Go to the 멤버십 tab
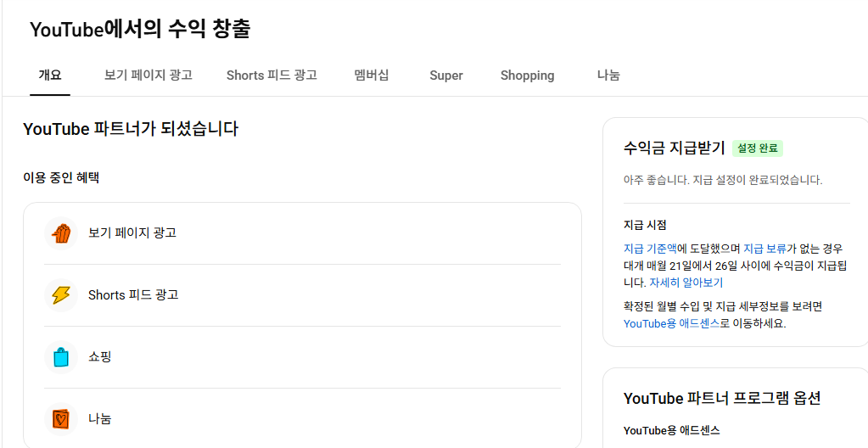 372,76
